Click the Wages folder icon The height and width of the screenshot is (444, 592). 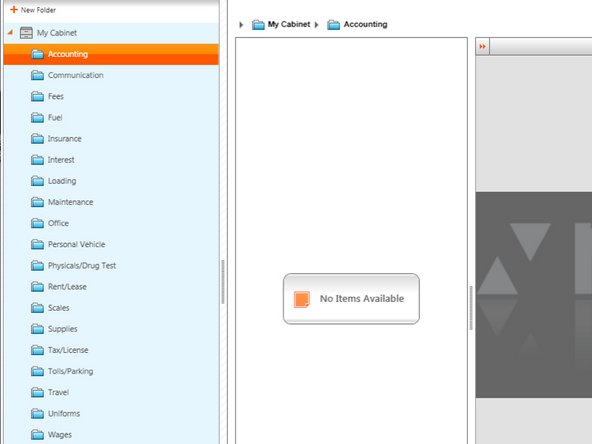pyautogui.click(x=37, y=435)
